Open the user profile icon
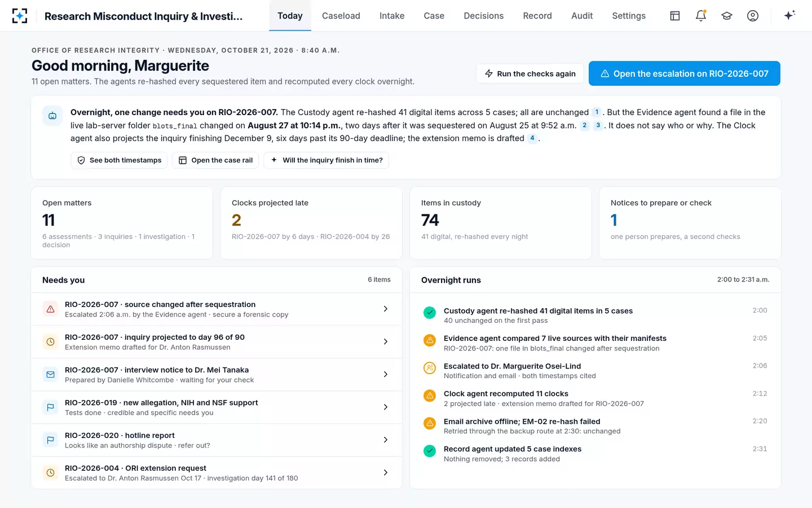The height and width of the screenshot is (508, 812). [x=753, y=16]
